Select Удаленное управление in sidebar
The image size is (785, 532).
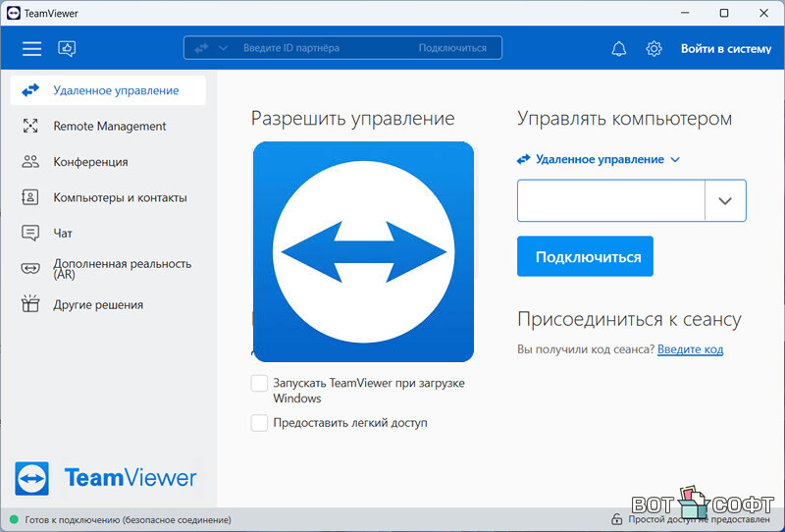pyautogui.click(x=108, y=90)
